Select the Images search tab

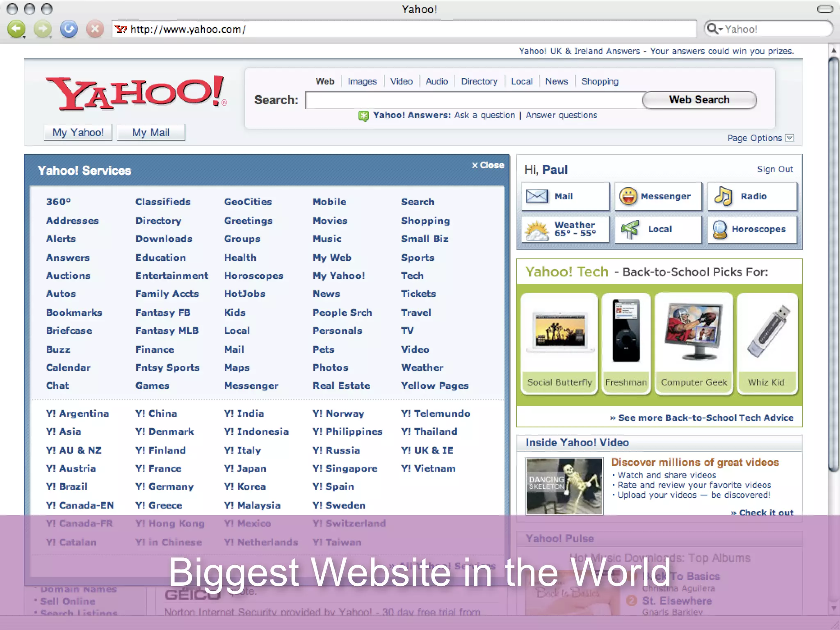[362, 81]
